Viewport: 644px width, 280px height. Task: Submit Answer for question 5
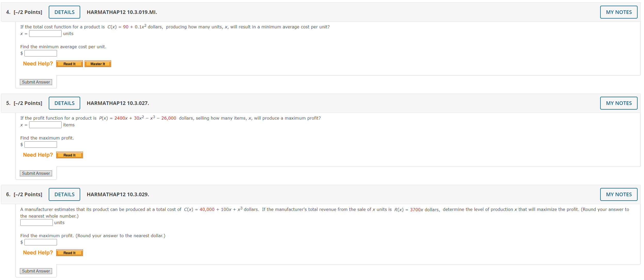click(x=36, y=174)
